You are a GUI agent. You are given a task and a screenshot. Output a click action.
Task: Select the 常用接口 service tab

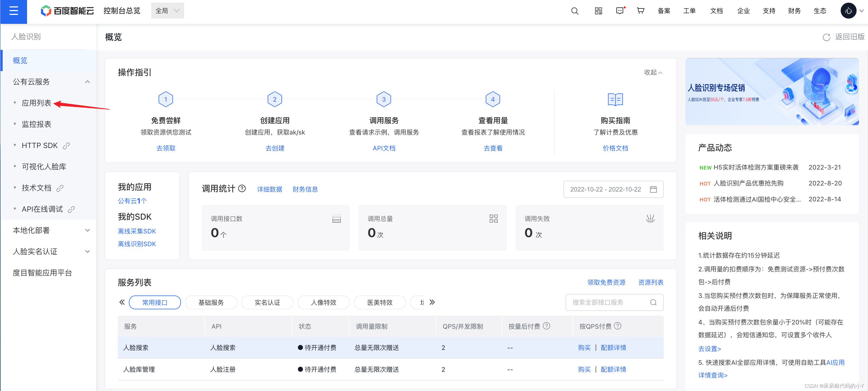(155, 302)
